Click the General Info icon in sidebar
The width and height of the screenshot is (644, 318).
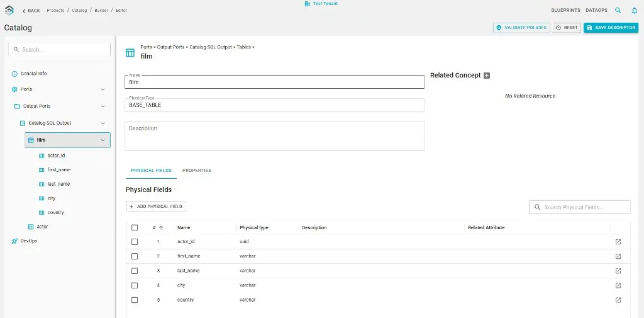click(x=14, y=74)
